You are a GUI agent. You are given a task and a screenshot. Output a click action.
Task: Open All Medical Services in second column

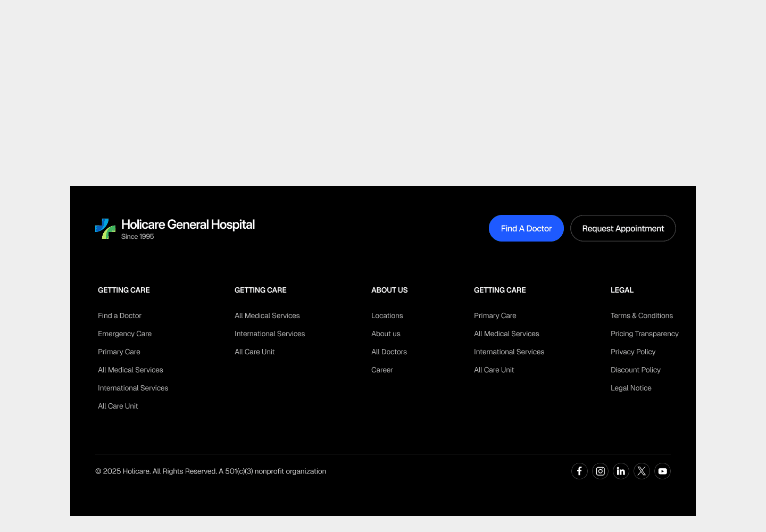point(267,315)
